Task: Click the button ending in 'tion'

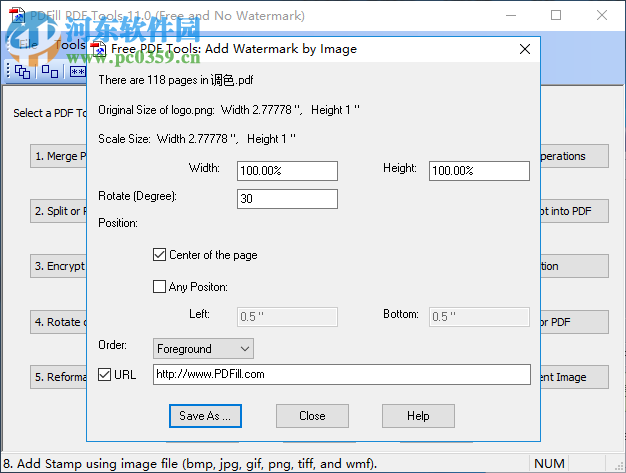Action: pyautogui.click(x=574, y=266)
